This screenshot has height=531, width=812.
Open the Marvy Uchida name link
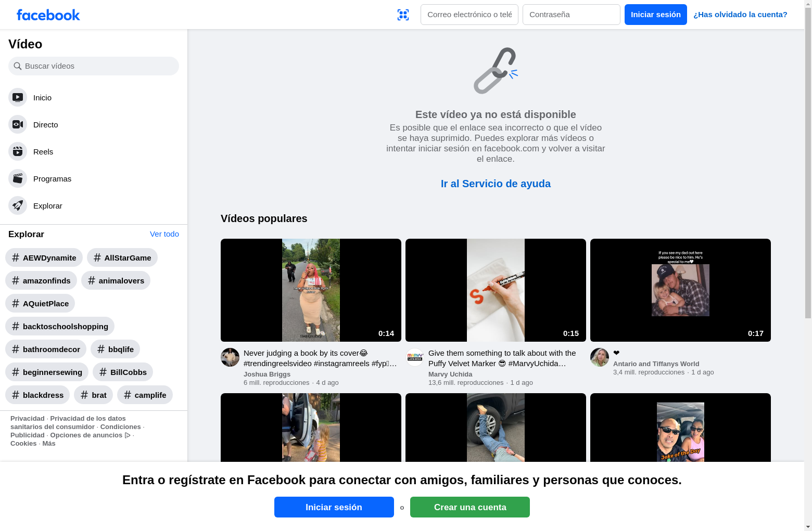coord(450,374)
